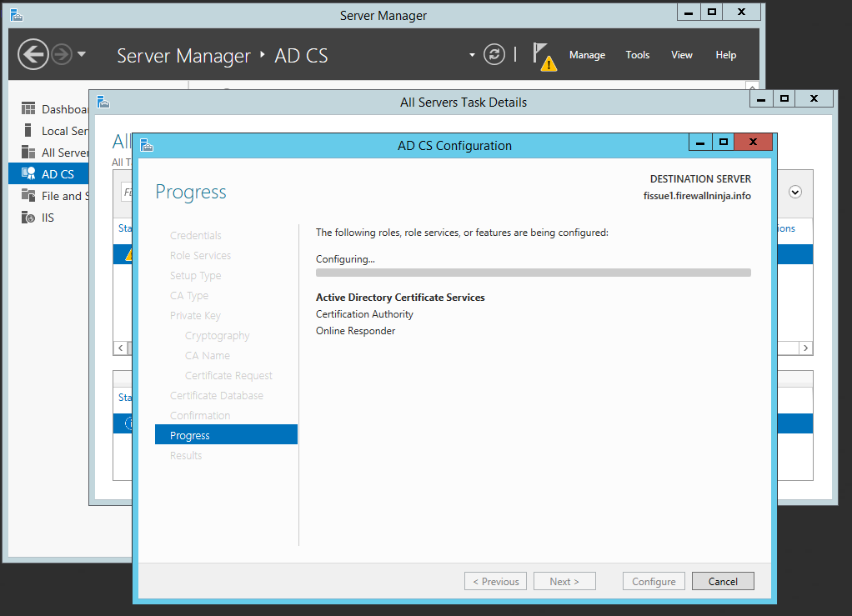Open the Help menu

click(725, 55)
